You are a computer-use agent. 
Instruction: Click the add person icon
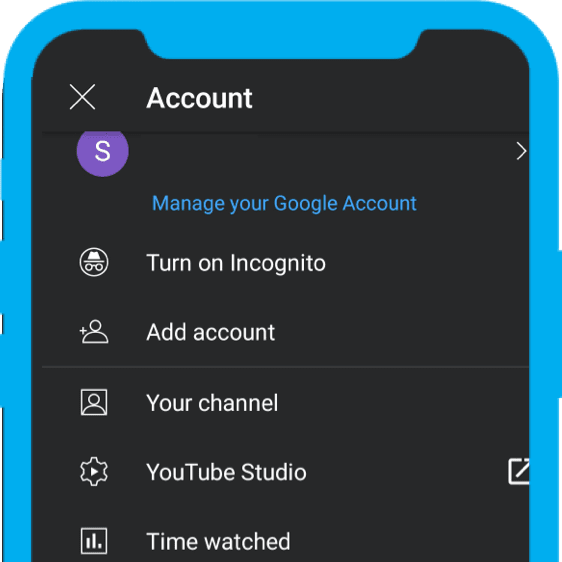94,332
